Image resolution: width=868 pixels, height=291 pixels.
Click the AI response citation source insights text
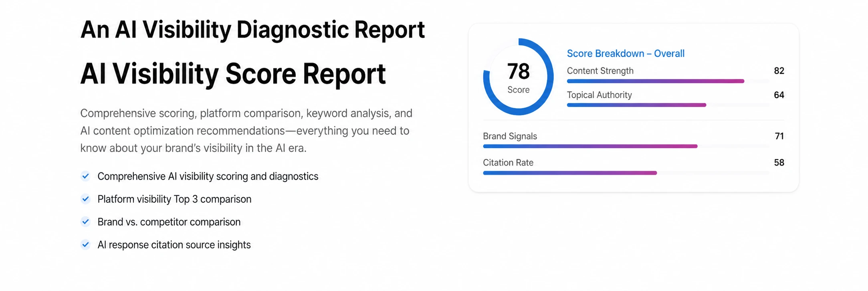(174, 245)
